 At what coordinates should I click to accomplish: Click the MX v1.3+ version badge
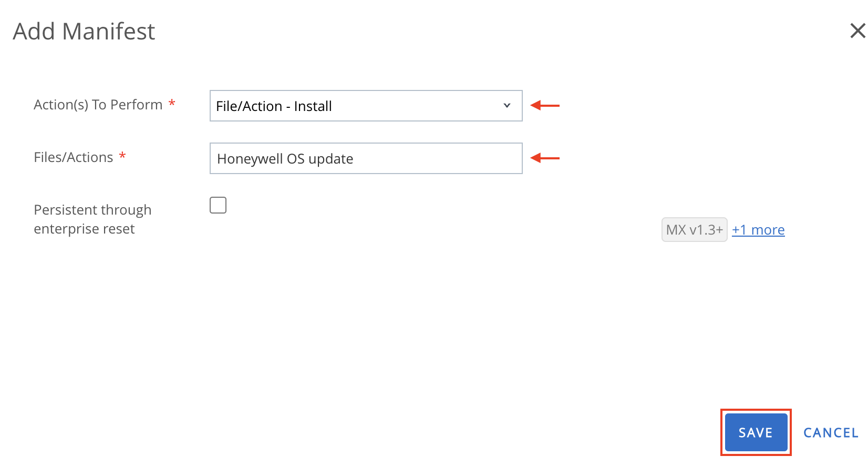coord(694,229)
